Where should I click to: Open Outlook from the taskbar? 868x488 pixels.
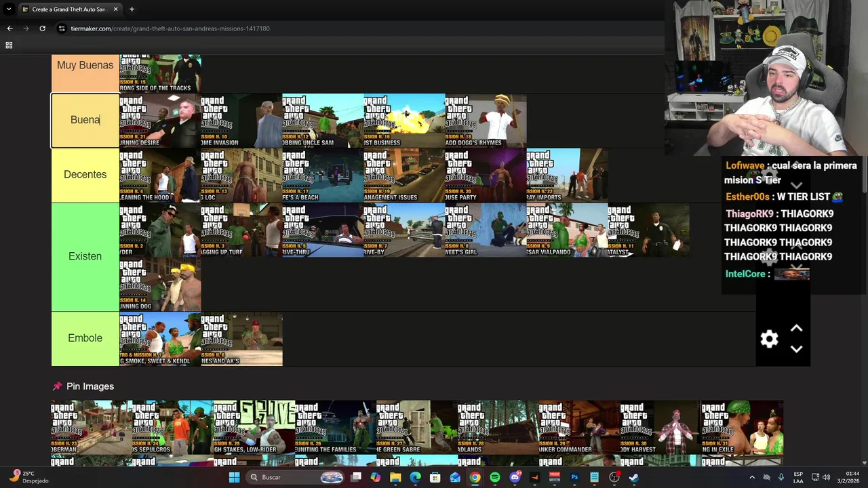point(455,477)
